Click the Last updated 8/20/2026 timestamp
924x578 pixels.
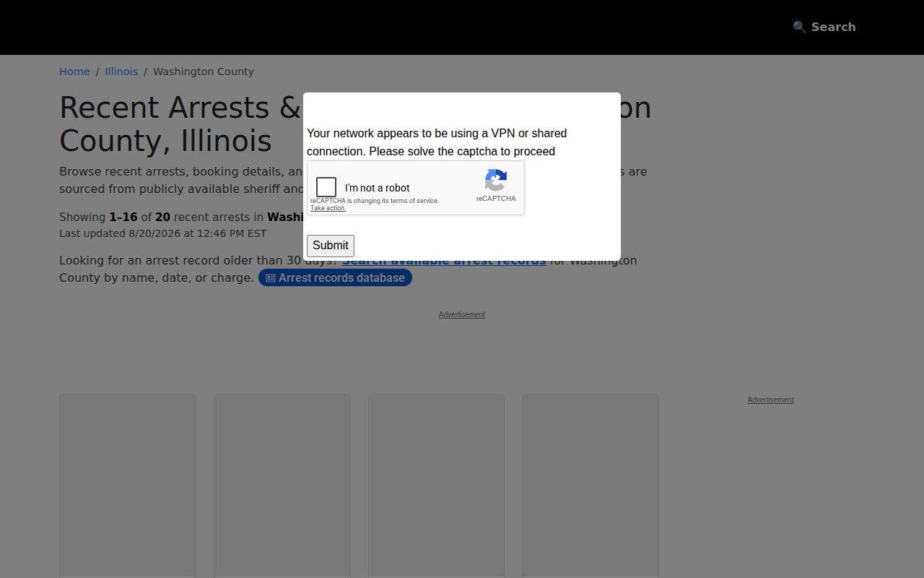[162, 233]
